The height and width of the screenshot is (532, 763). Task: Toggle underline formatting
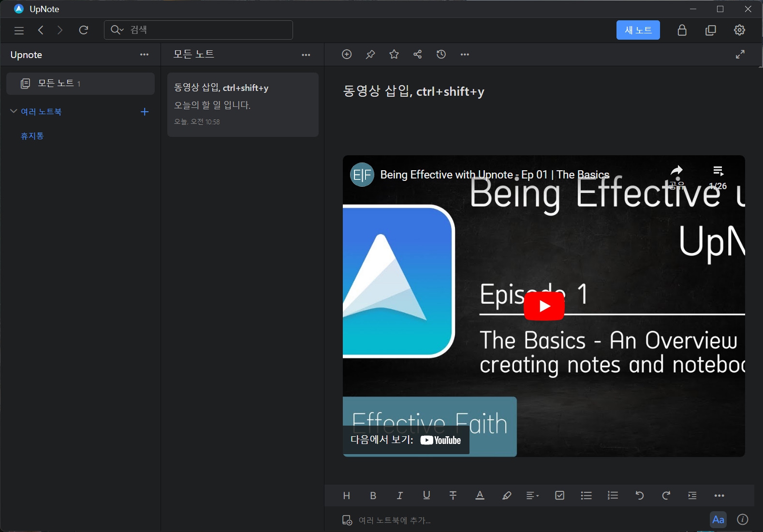click(x=426, y=495)
